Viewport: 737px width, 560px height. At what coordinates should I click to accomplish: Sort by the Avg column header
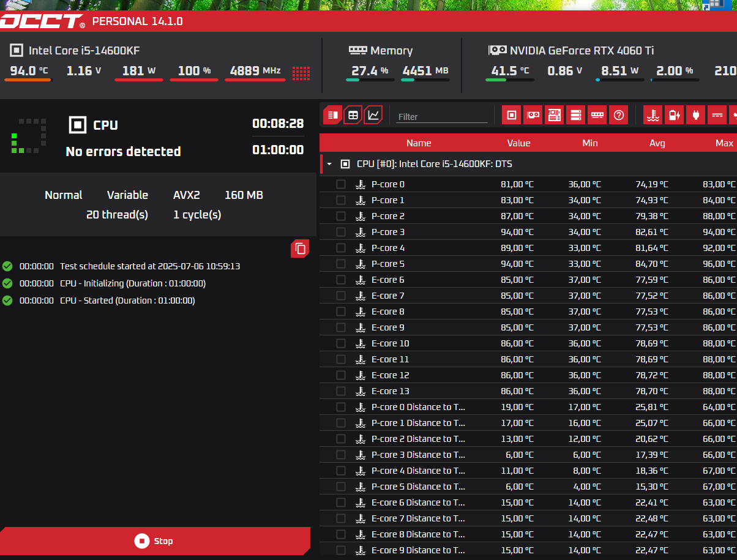(x=657, y=143)
